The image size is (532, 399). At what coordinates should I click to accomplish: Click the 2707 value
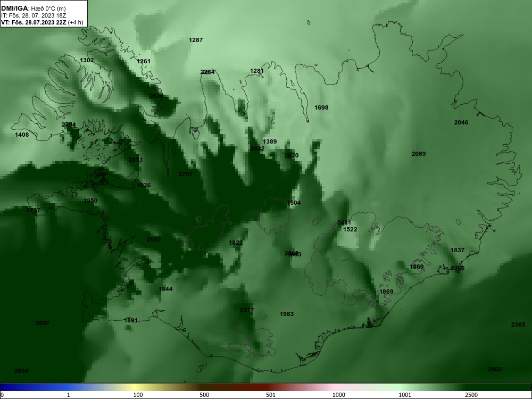[x=186, y=174]
